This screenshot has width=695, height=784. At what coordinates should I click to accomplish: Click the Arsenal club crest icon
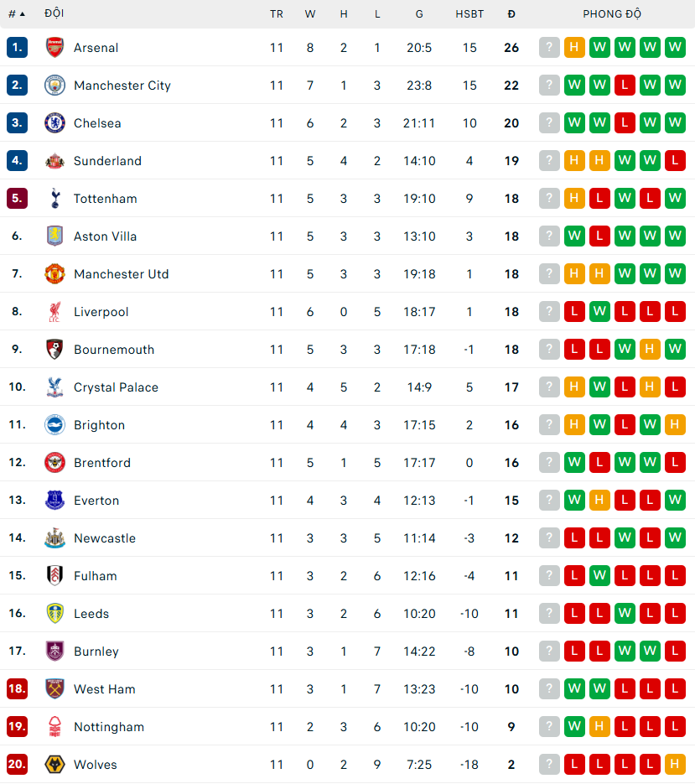[54, 48]
